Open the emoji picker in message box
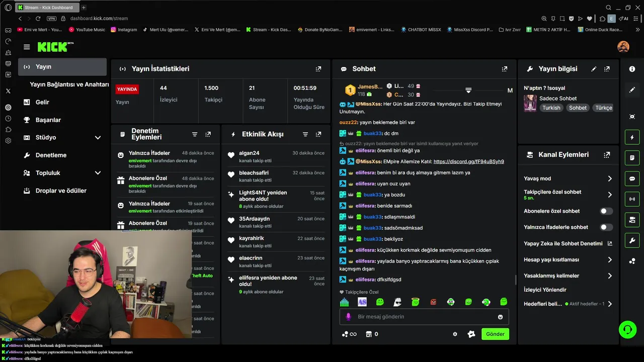 pyautogui.click(x=500, y=317)
